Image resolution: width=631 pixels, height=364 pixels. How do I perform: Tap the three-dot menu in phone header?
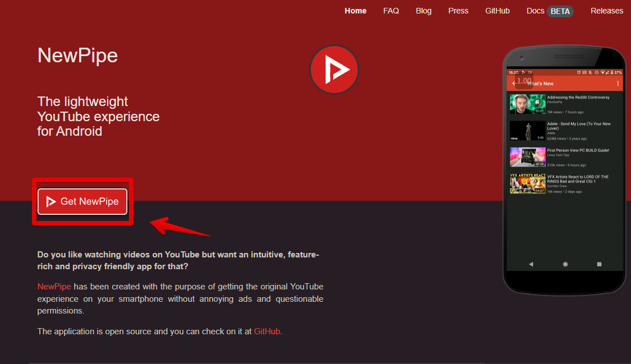(x=618, y=83)
